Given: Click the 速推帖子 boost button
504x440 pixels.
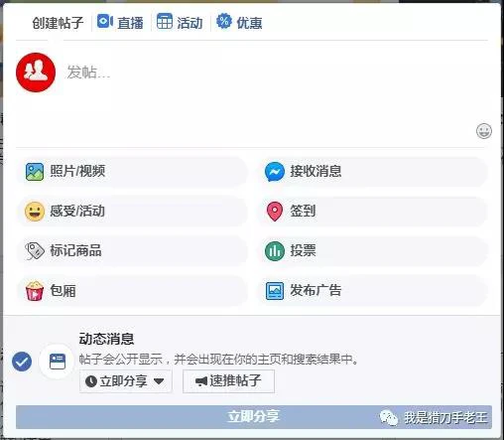Looking at the screenshot, I should 228,381.
